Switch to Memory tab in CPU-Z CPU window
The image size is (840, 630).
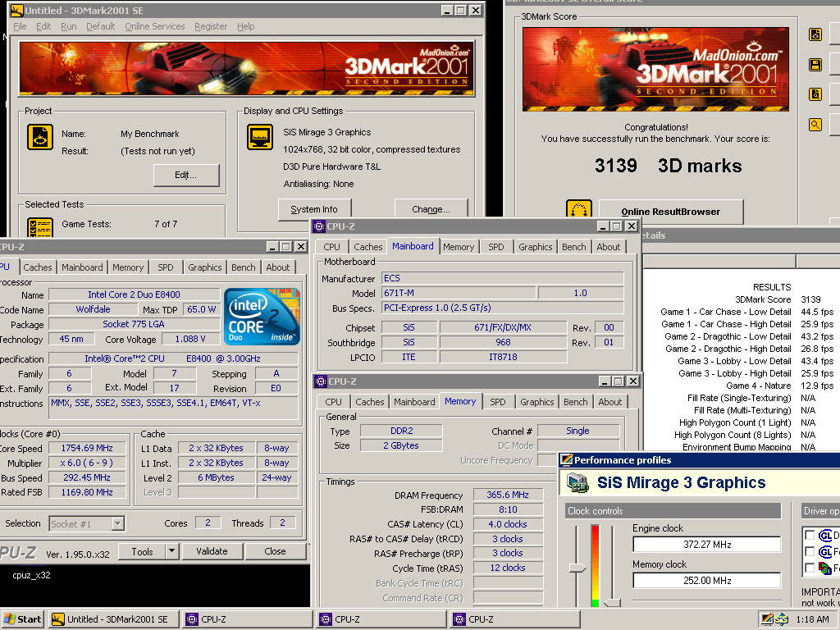128,267
